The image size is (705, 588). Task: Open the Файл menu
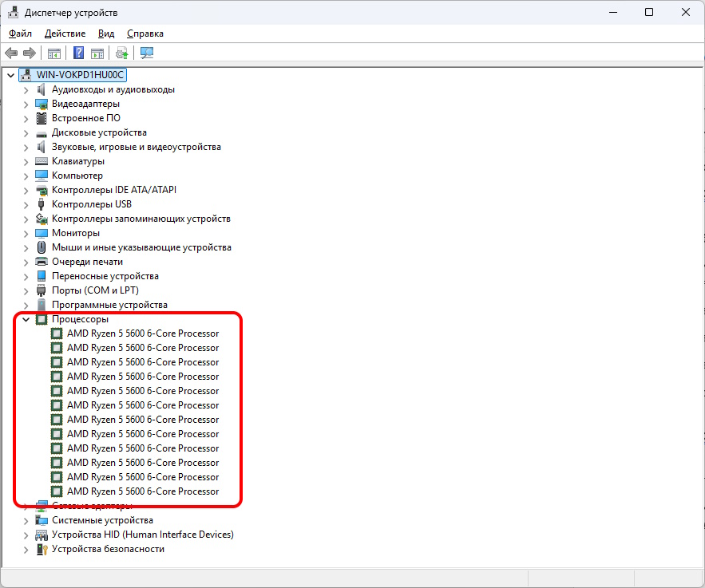pyautogui.click(x=20, y=34)
